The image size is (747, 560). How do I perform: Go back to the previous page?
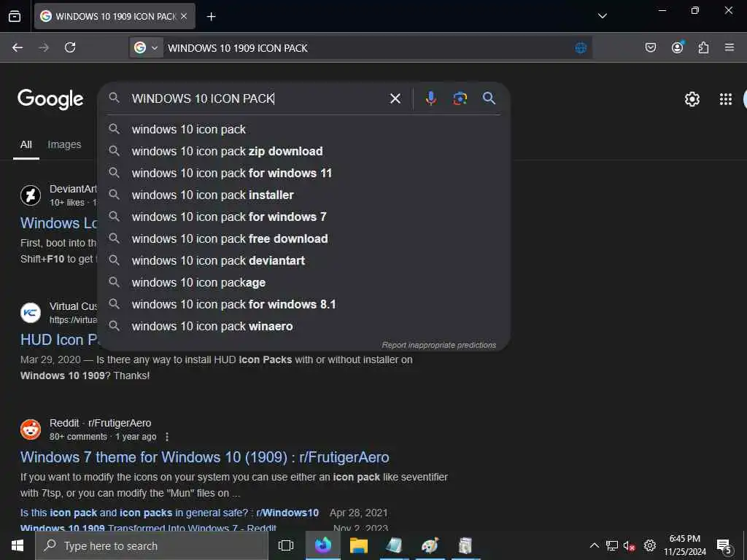click(x=18, y=47)
